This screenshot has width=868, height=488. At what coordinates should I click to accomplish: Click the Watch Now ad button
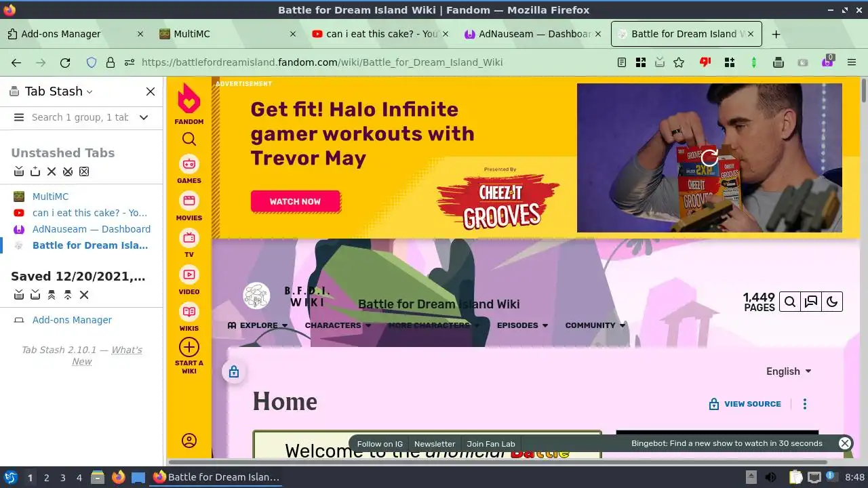click(295, 201)
